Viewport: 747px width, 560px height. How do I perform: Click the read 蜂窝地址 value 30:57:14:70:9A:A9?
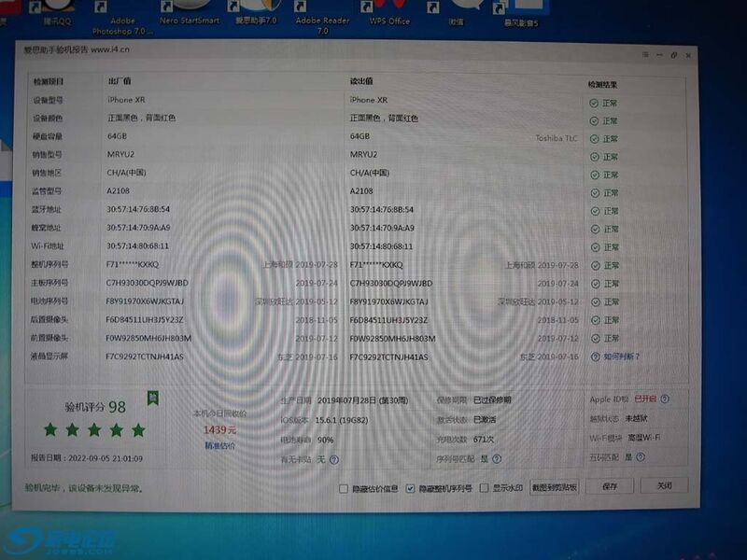pyautogui.click(x=382, y=228)
